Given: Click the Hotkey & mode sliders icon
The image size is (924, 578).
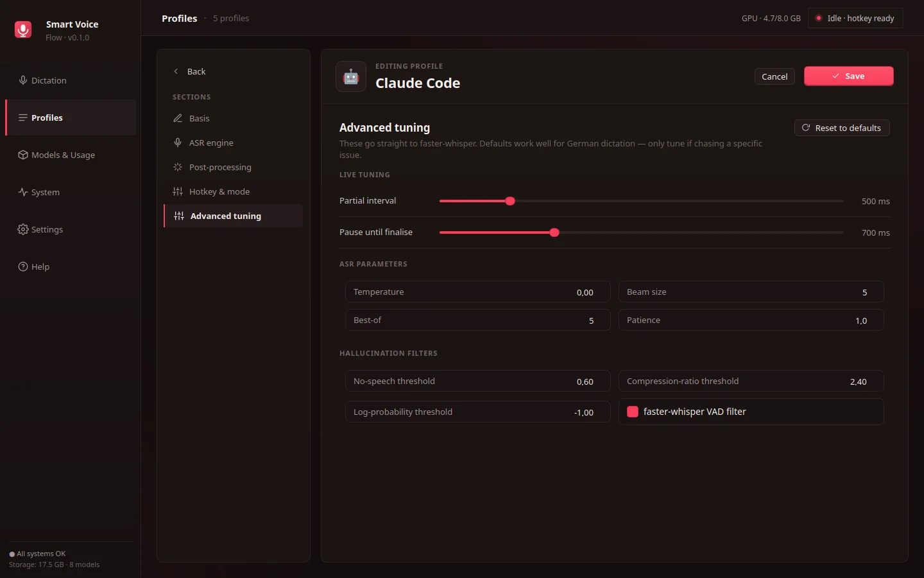Looking at the screenshot, I should click(x=178, y=191).
